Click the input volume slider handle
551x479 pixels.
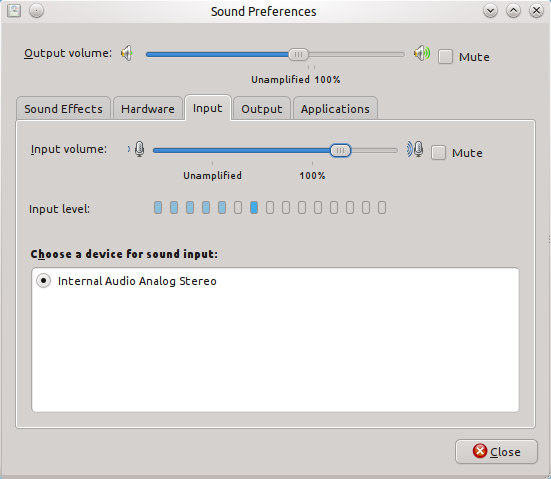tap(340, 150)
